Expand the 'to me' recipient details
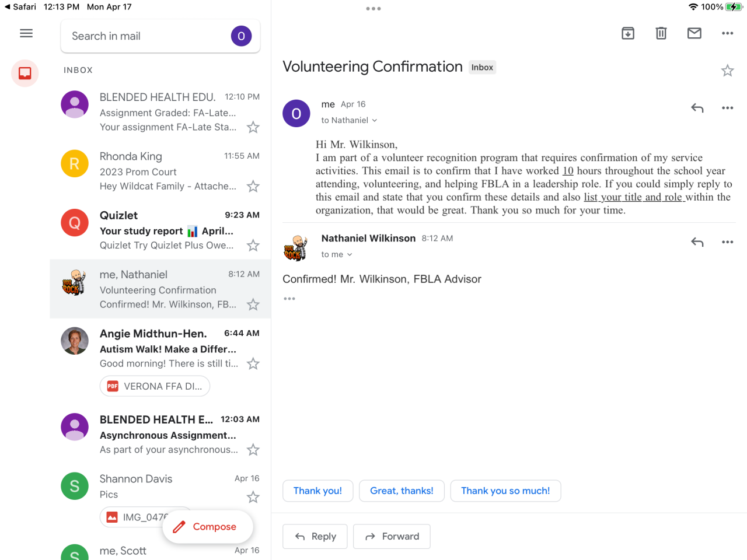 [337, 254]
